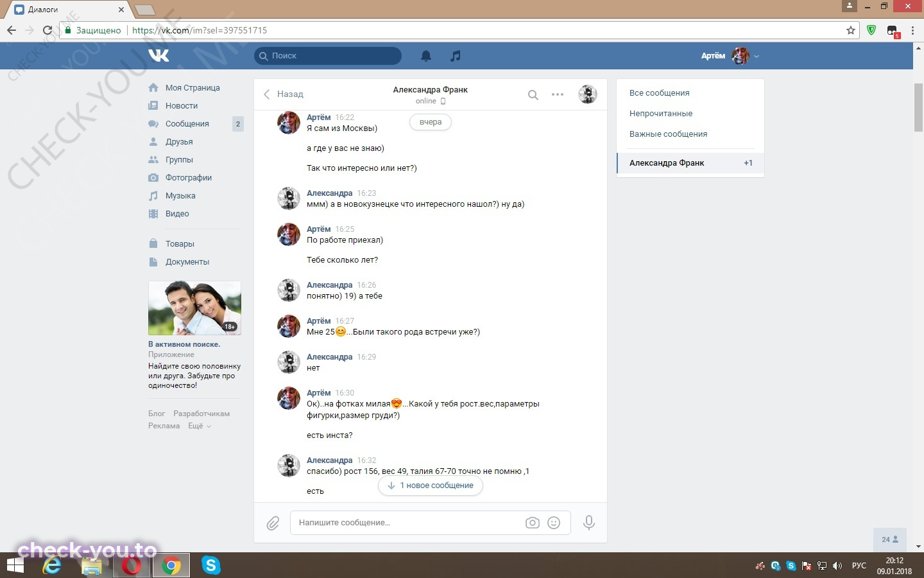
Task: Click the вчера date label
Action: 431,122
